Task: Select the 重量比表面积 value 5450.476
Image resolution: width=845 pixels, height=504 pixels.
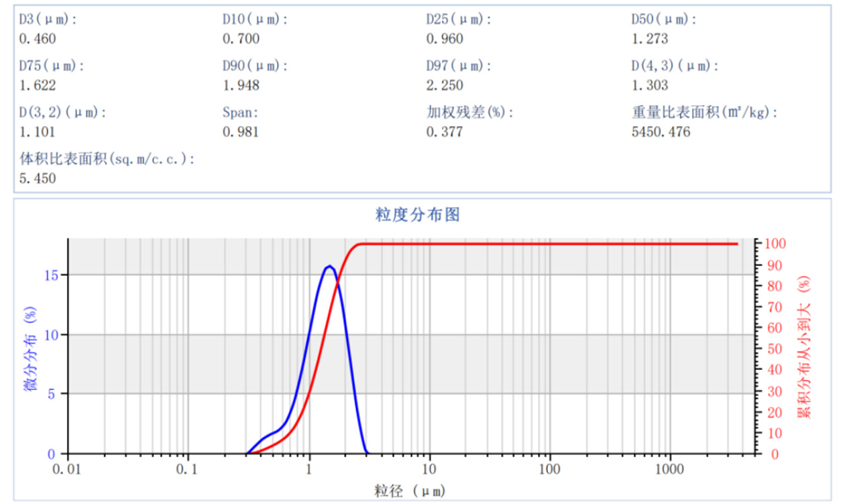Action: tap(661, 132)
